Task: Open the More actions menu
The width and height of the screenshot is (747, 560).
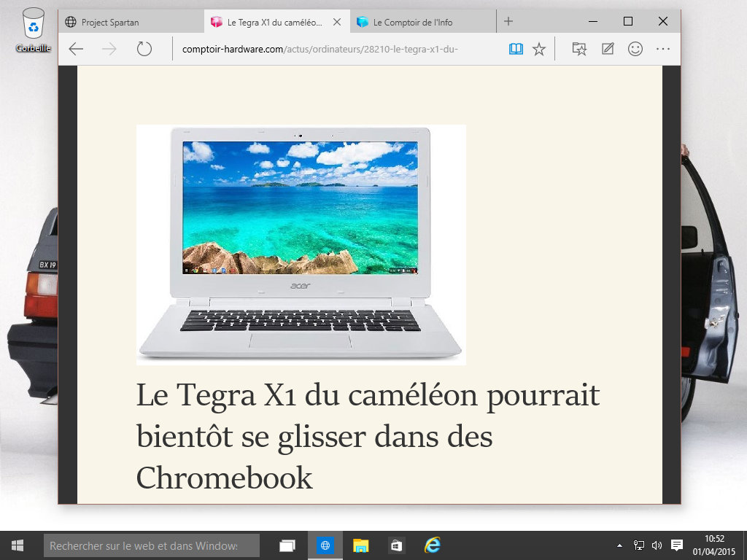Action: pyautogui.click(x=663, y=49)
